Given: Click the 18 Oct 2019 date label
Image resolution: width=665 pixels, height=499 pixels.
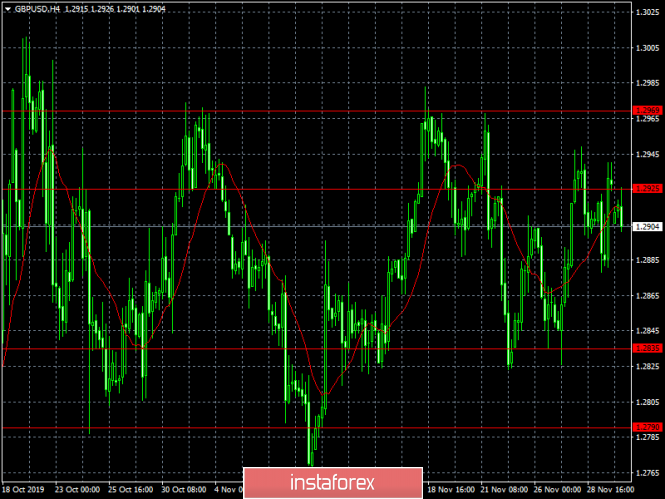Looking at the screenshot, I should (22, 491).
